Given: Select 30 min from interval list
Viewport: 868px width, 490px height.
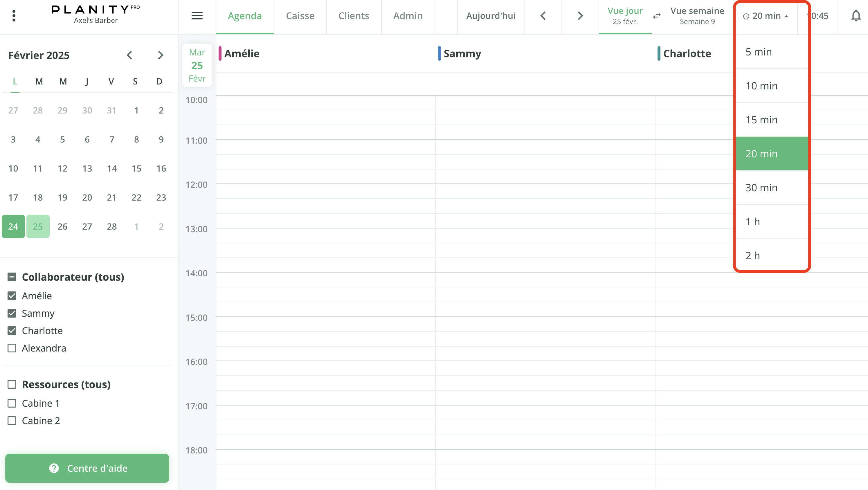Looking at the screenshot, I should [x=761, y=187].
